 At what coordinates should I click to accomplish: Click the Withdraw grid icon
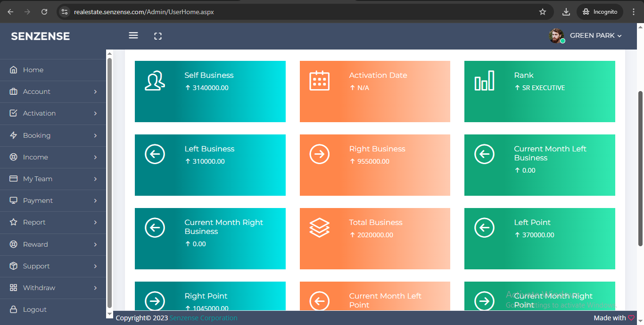click(14, 288)
